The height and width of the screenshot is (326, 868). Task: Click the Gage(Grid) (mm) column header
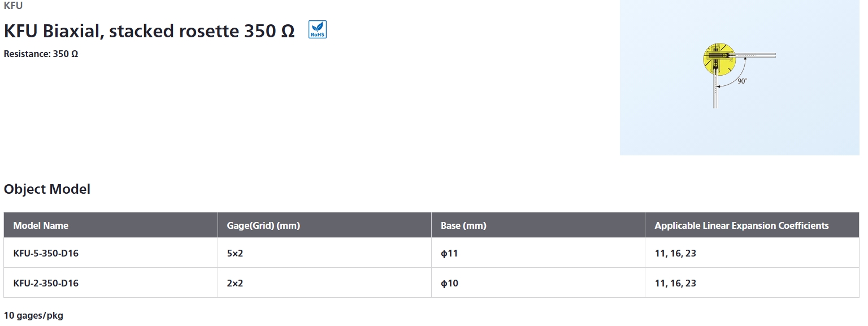click(x=263, y=225)
